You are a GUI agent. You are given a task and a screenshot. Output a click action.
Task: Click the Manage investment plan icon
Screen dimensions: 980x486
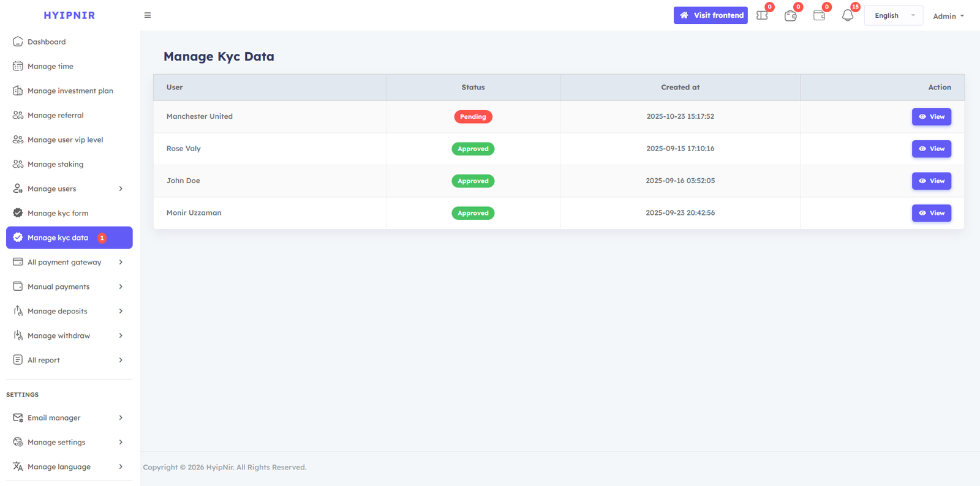coord(18,91)
